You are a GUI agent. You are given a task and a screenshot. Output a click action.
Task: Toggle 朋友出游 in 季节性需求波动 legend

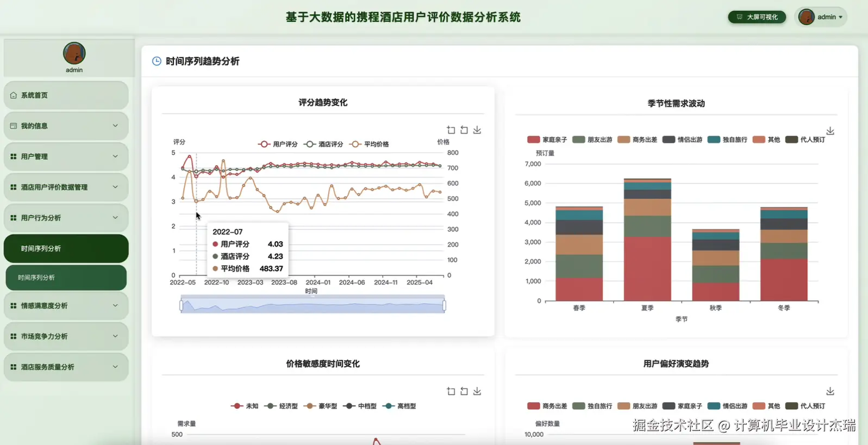(x=592, y=140)
